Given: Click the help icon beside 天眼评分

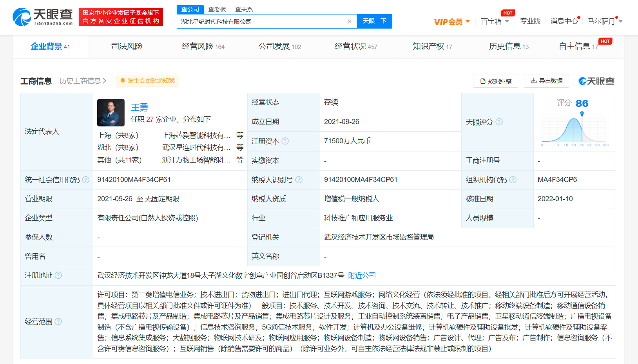Looking at the screenshot, I should [499, 122].
